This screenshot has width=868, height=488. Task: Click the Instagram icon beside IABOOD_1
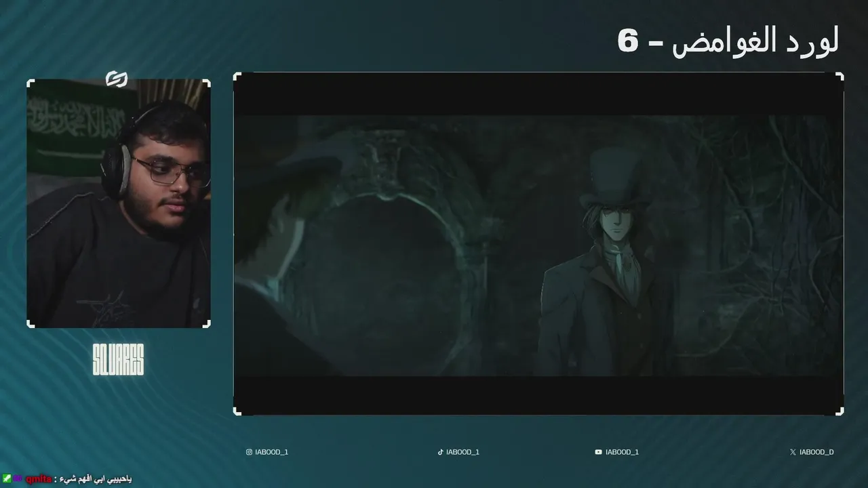(249, 452)
